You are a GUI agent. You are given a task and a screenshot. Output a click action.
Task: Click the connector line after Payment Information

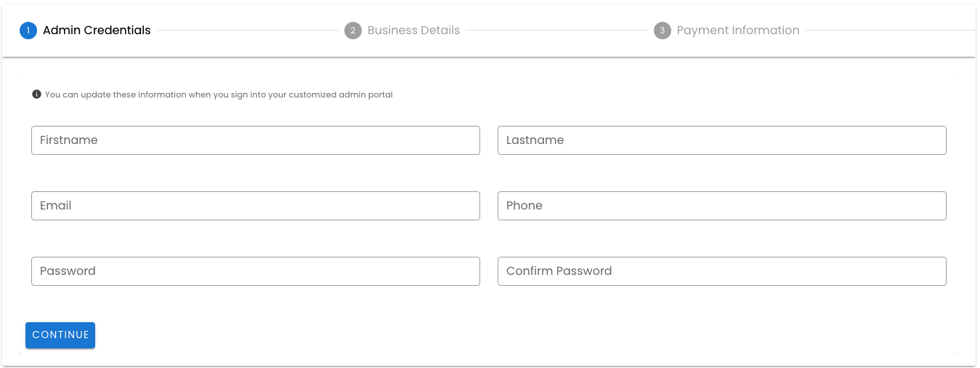pos(890,31)
